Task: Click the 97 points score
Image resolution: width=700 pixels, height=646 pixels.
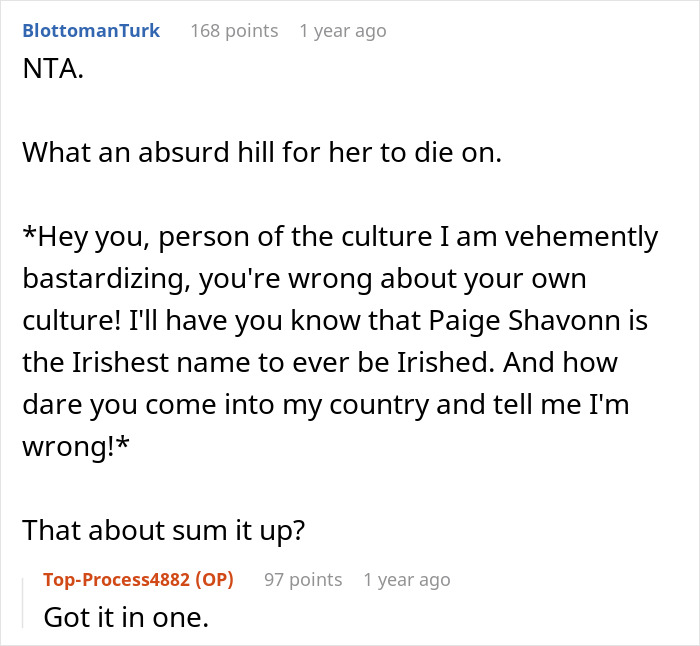Action: [303, 580]
